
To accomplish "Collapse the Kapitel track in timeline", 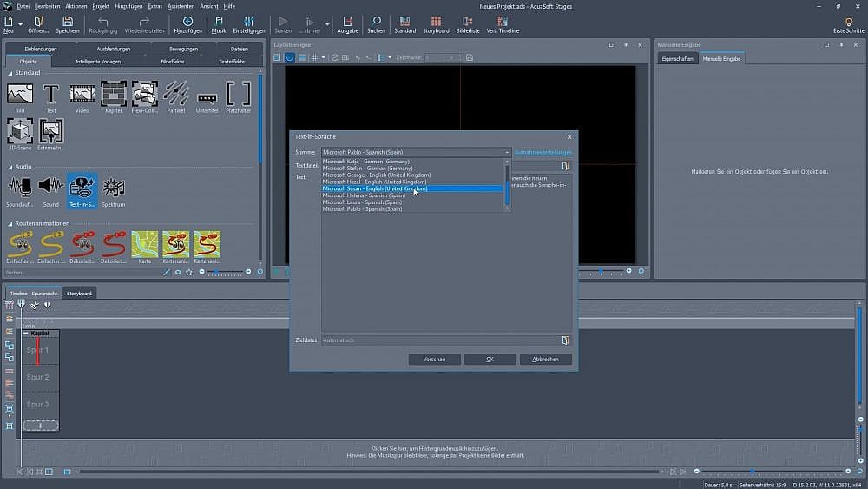I will point(26,334).
